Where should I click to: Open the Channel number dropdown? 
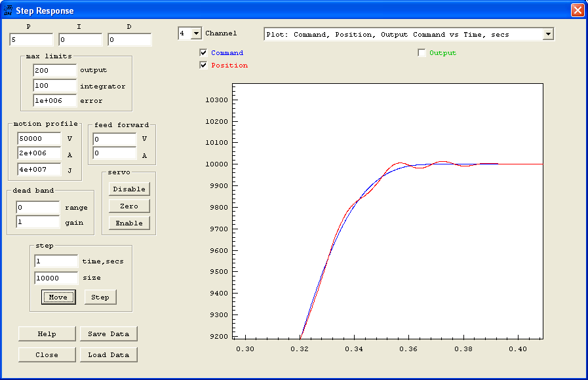[x=196, y=33]
